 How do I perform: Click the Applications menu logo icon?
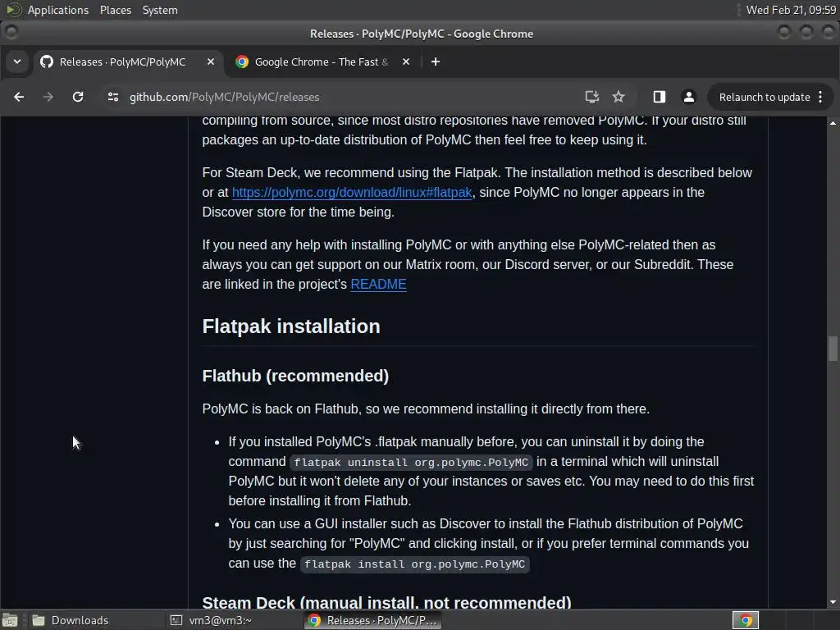pyautogui.click(x=13, y=10)
